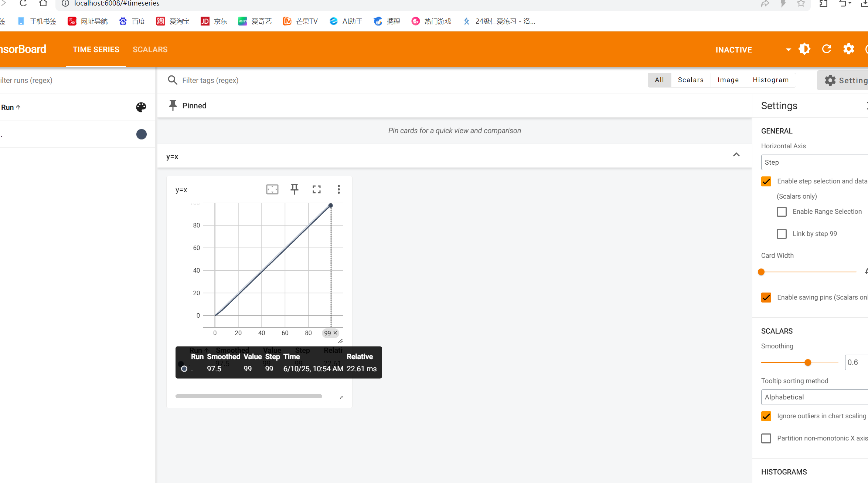Toggle full size for y=x card

[x=317, y=189]
